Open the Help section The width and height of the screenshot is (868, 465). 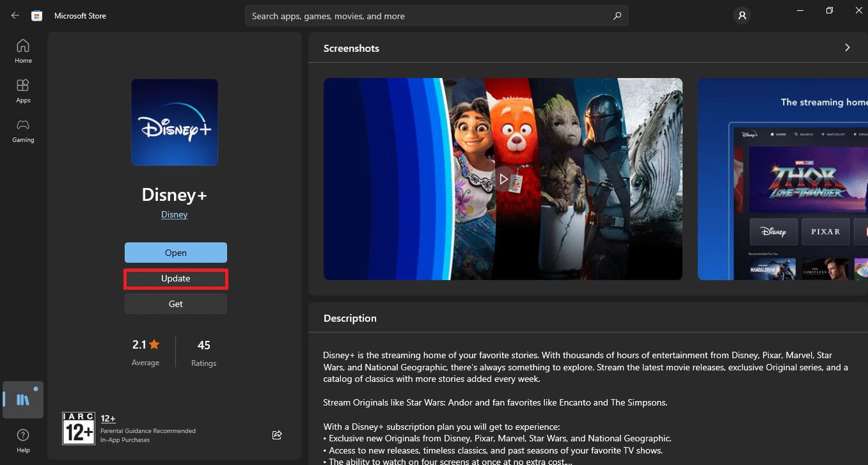23,439
